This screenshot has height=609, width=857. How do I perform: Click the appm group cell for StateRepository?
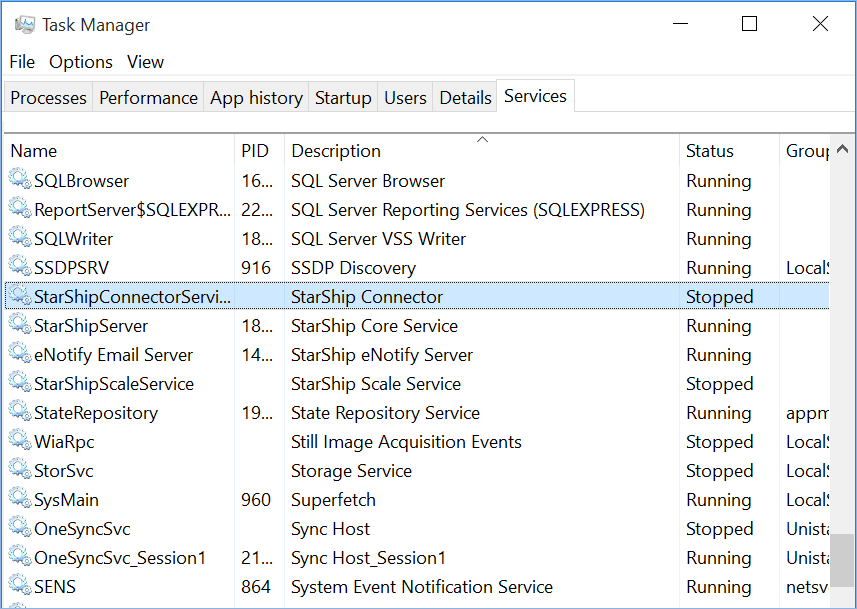pos(807,413)
